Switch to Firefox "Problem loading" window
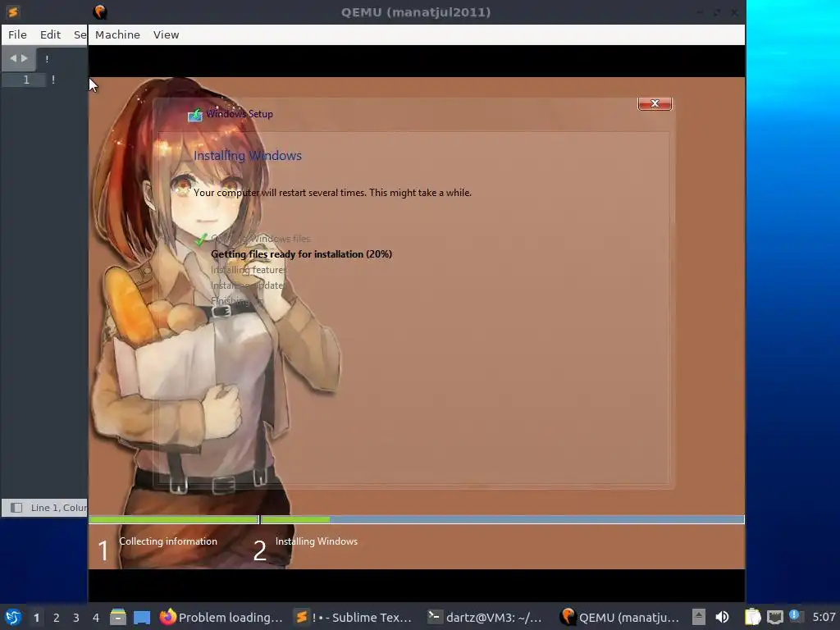 (x=221, y=617)
